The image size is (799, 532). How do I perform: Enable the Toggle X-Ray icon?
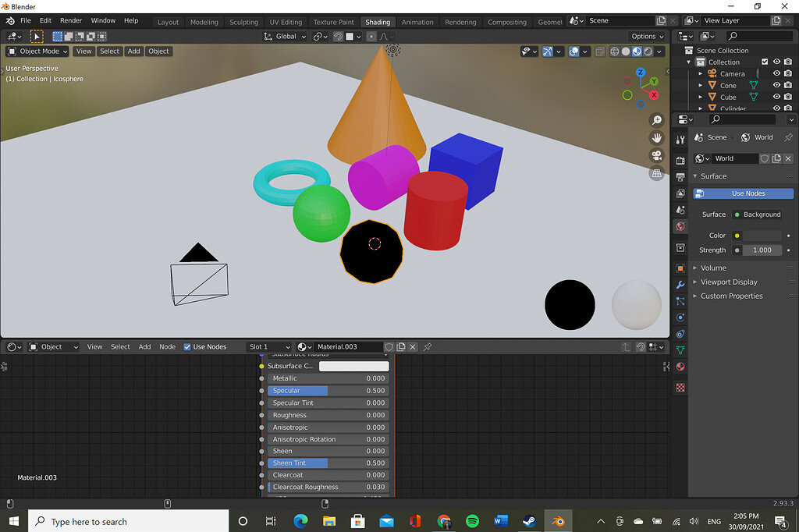[x=599, y=51]
